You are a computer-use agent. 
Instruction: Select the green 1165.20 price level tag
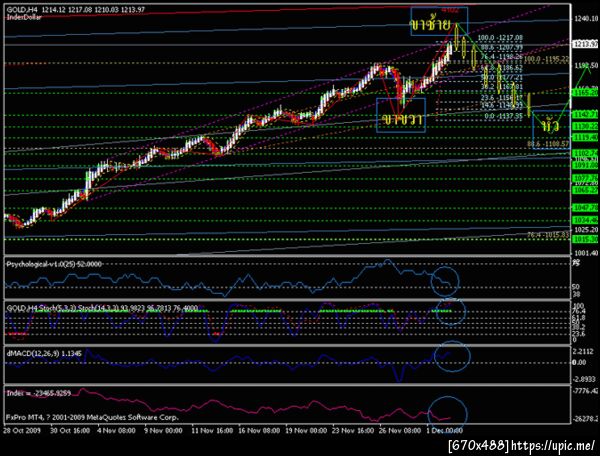coord(585,93)
